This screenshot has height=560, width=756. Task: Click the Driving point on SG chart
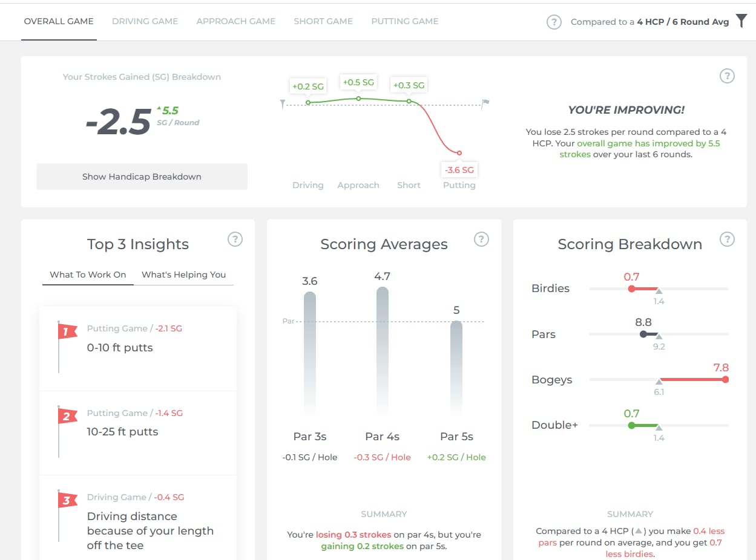coord(308,103)
